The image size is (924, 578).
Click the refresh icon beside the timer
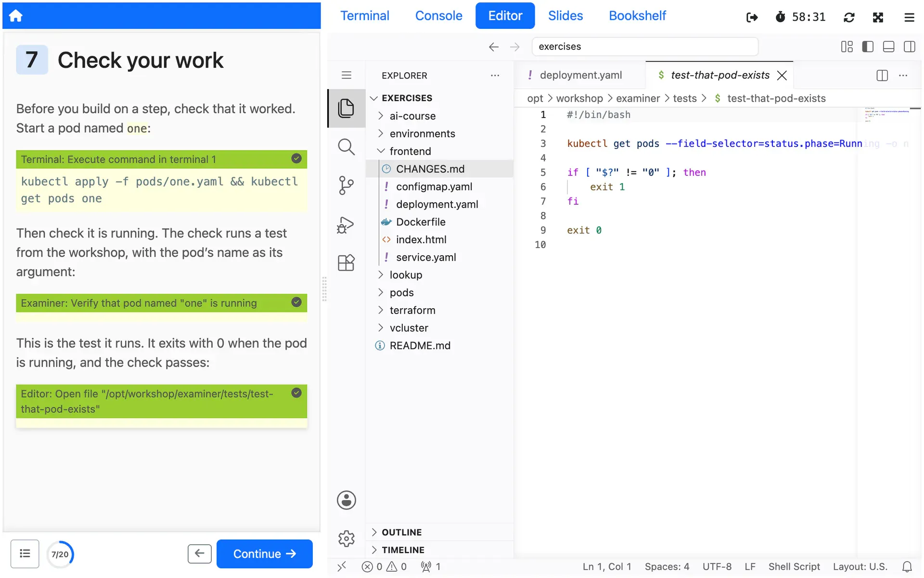click(x=849, y=17)
